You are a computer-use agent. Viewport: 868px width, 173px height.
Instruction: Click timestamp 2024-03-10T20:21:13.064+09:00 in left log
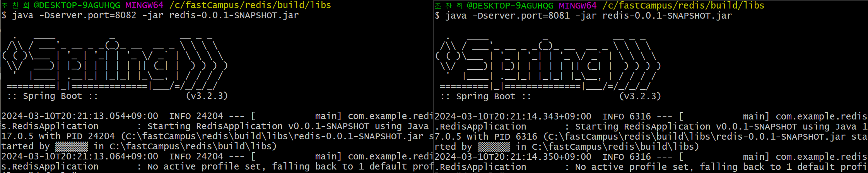[80, 156]
